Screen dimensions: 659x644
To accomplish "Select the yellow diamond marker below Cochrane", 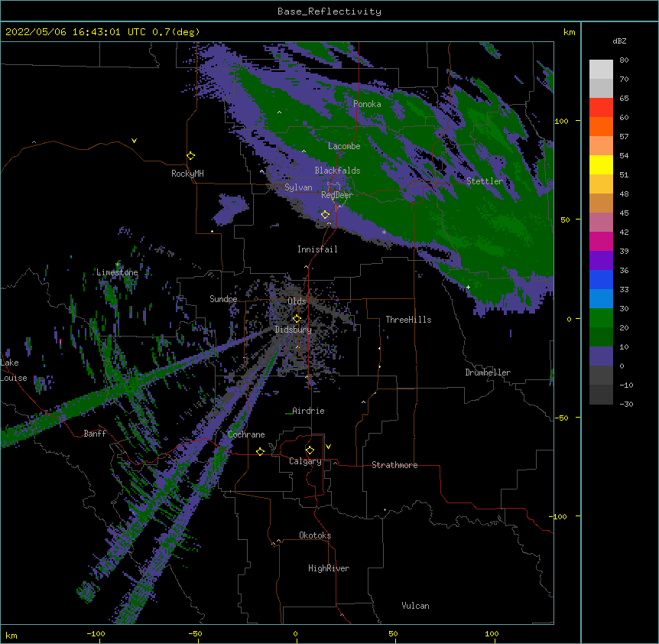I will [x=260, y=451].
